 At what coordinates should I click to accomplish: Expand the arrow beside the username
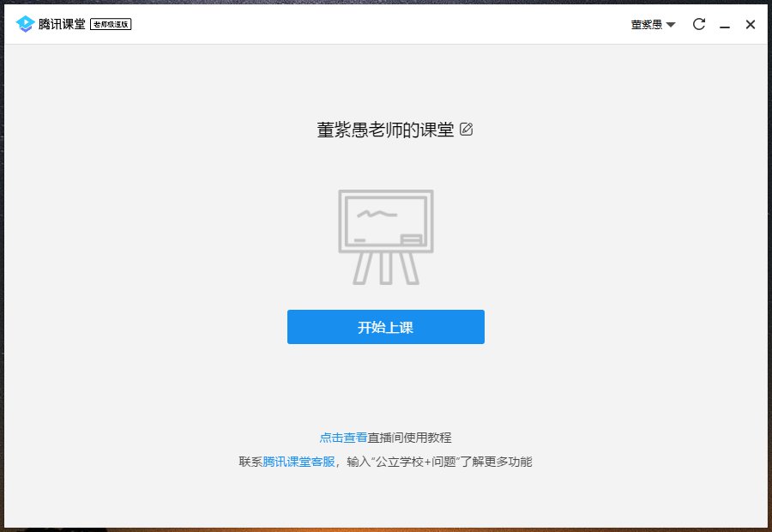point(671,25)
